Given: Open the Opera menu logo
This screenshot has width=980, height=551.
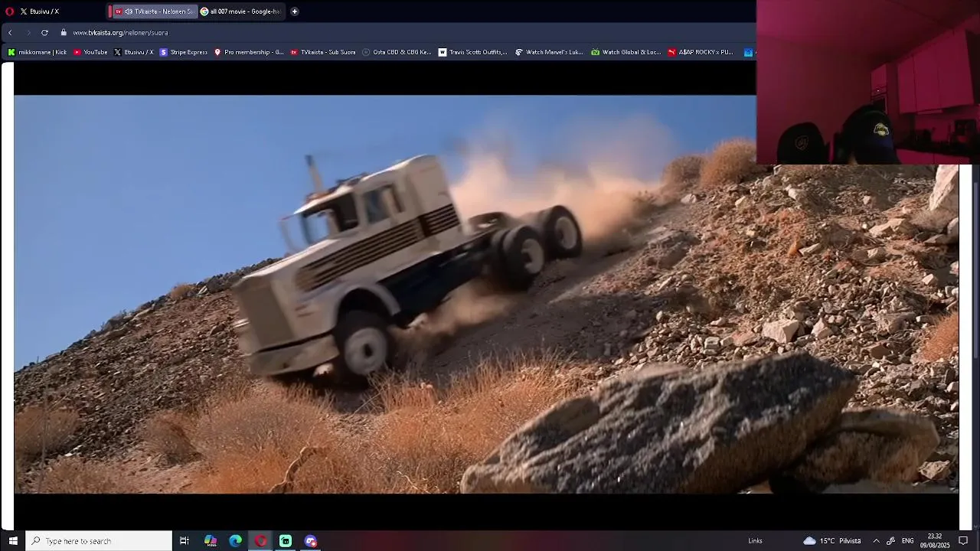Looking at the screenshot, I should (9, 11).
